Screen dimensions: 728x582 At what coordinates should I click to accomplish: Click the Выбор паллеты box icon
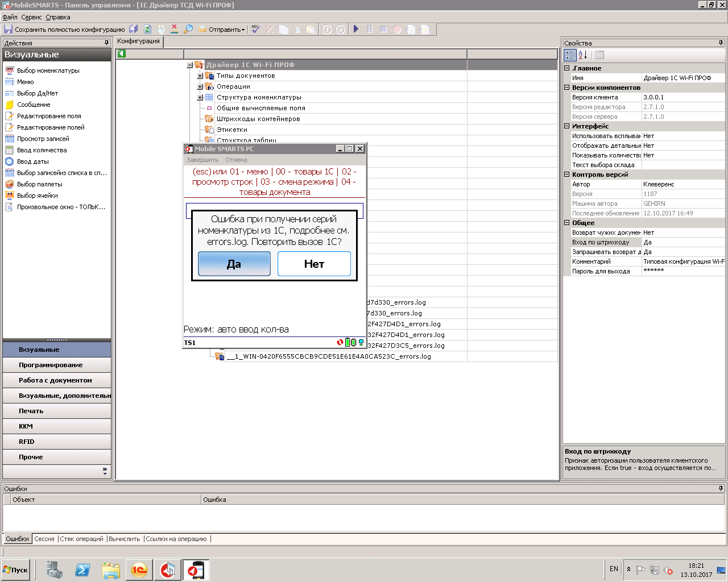[x=10, y=184]
